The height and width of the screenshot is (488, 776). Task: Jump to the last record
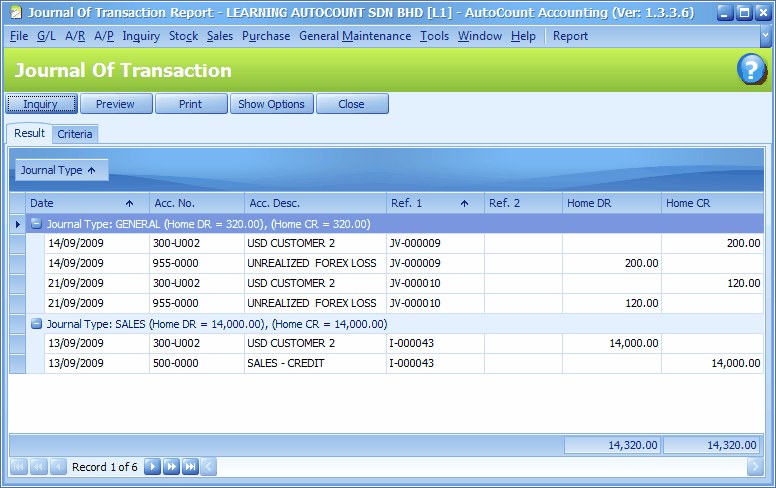pyautogui.click(x=190, y=467)
